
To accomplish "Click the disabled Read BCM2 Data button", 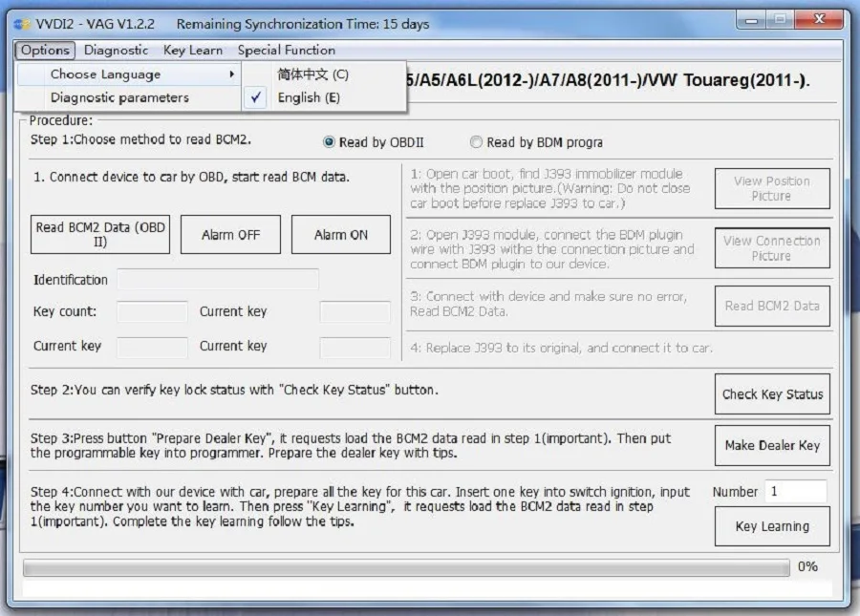I will (772, 306).
